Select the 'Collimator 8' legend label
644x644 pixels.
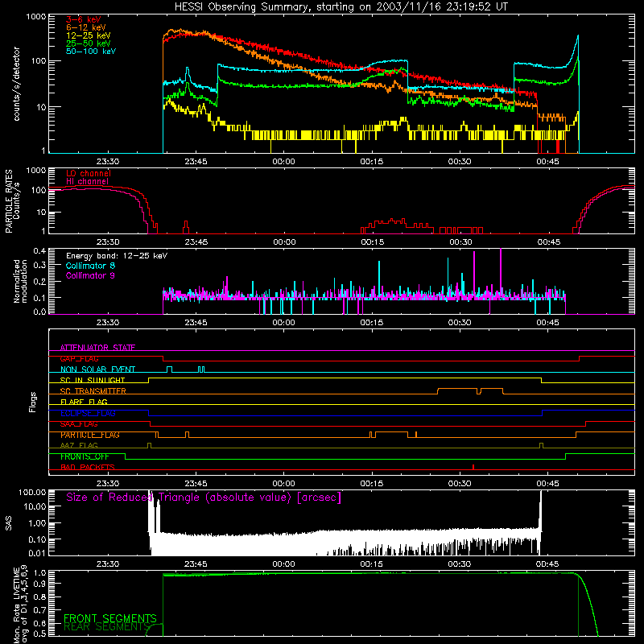coord(90,266)
